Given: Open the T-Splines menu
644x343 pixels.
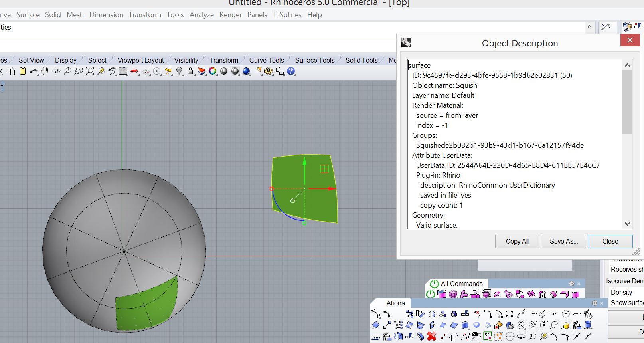Looking at the screenshot, I should pos(287,15).
